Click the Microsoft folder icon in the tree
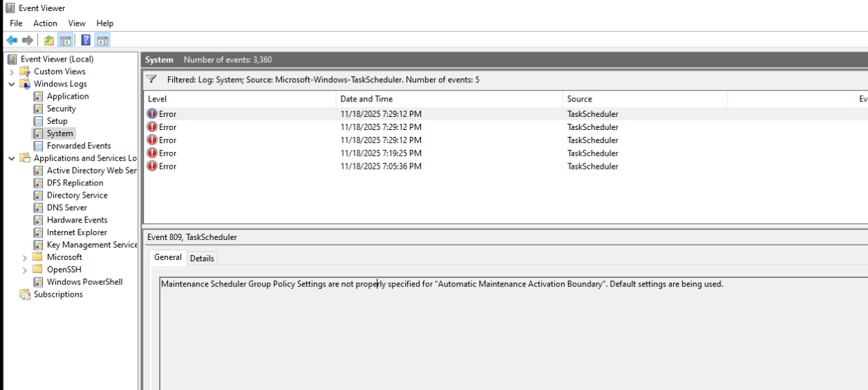Image resolution: width=868 pixels, height=390 pixels. (38, 257)
